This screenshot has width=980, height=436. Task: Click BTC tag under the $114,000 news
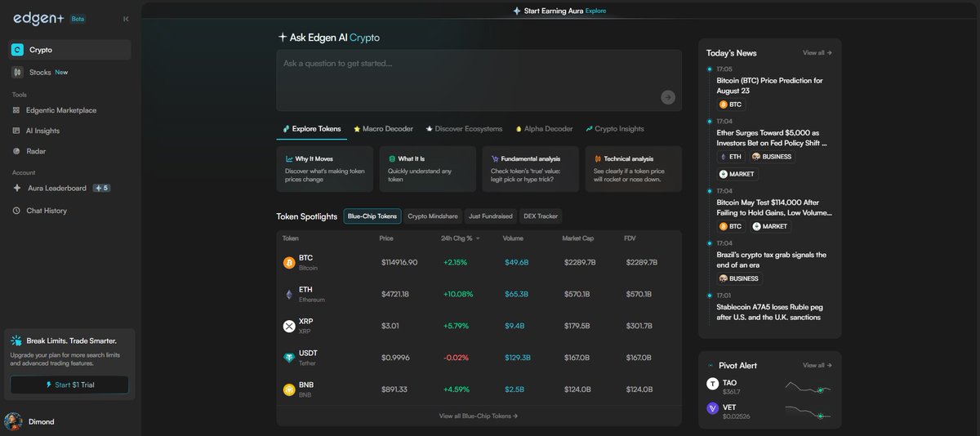tap(731, 226)
